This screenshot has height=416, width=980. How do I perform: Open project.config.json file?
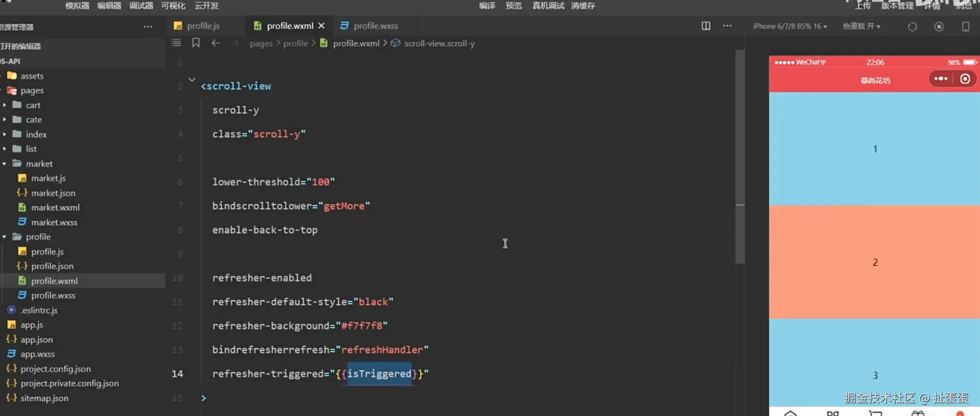tap(55, 369)
